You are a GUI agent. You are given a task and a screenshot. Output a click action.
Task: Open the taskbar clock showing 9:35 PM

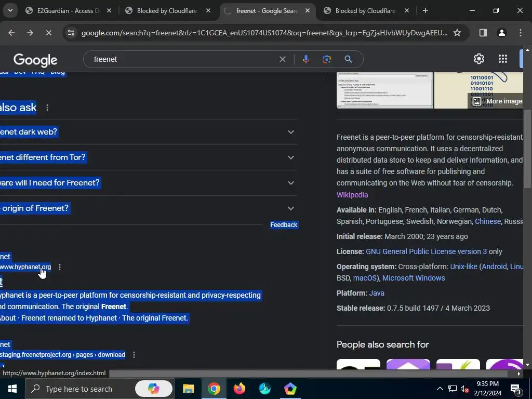point(487,389)
